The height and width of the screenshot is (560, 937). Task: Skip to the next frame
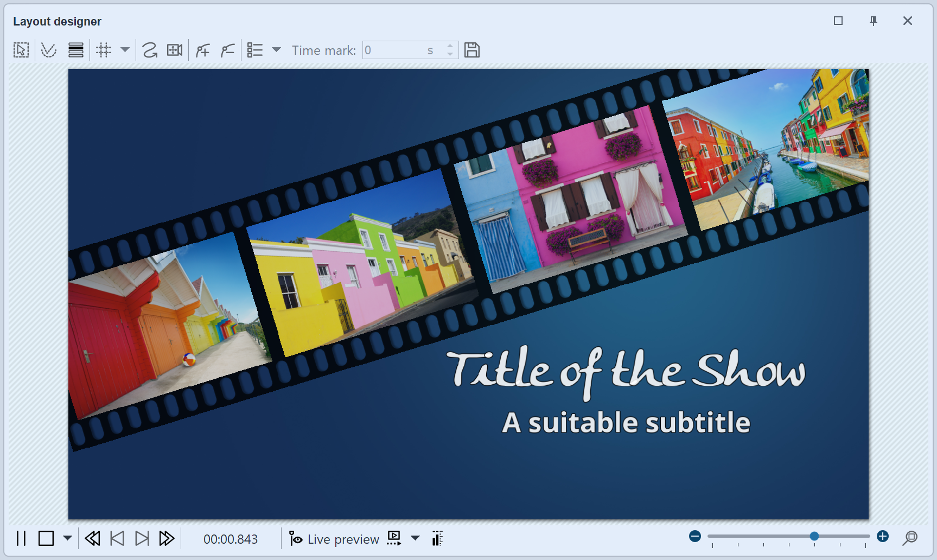click(x=141, y=539)
